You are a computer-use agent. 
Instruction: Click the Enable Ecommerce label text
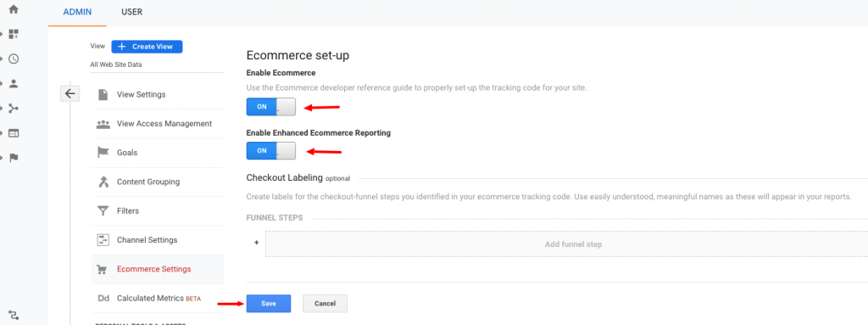[281, 73]
